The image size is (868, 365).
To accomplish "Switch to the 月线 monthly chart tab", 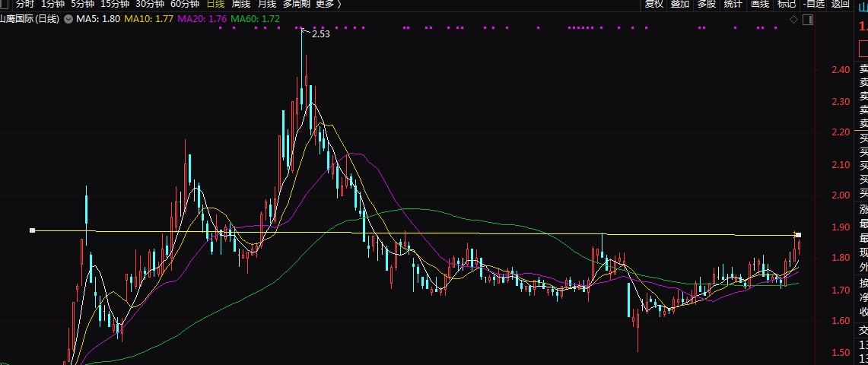I will [x=267, y=4].
